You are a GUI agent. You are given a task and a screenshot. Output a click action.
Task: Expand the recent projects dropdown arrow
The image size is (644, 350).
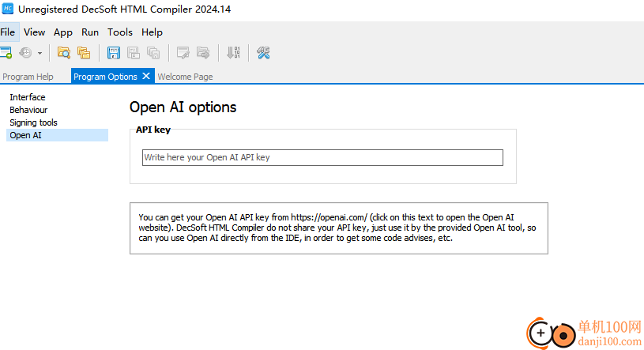pyautogui.click(x=40, y=53)
